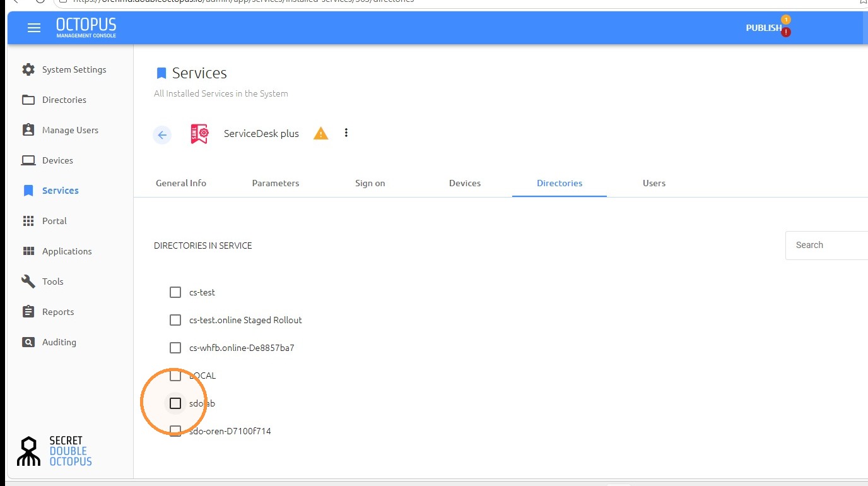Click the Applications grid icon

pyautogui.click(x=28, y=251)
